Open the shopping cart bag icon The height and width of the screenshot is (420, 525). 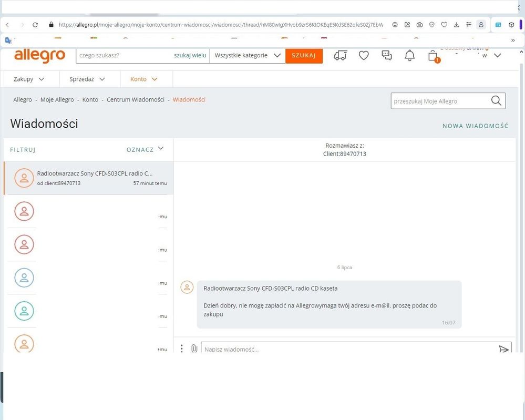pos(433,56)
